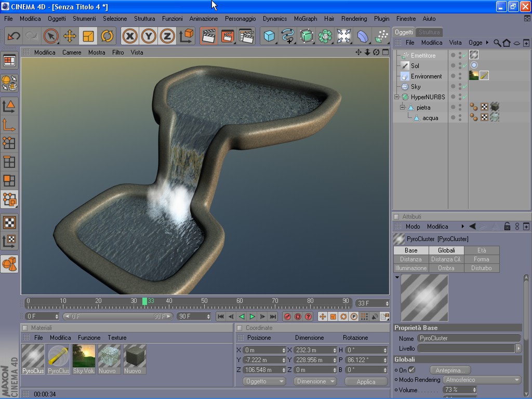Select the Sky Volume material thumbnail
Viewport: 532px width, 399px height.
pos(84,359)
